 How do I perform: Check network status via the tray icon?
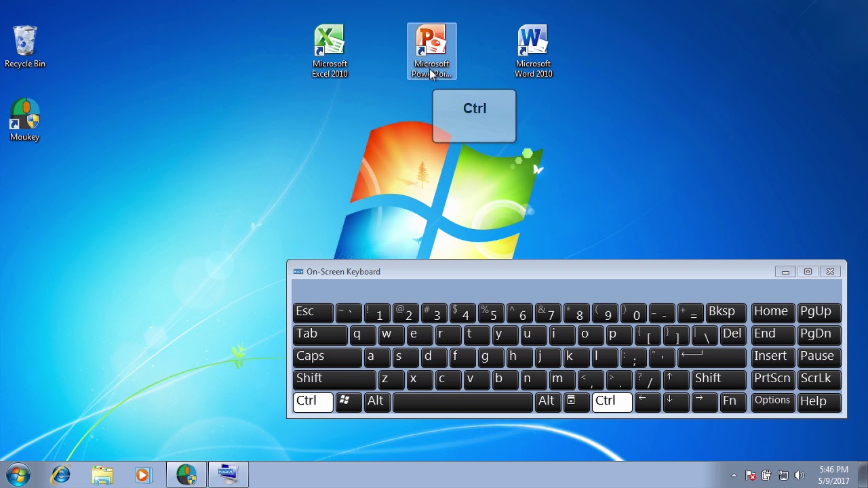point(784,474)
